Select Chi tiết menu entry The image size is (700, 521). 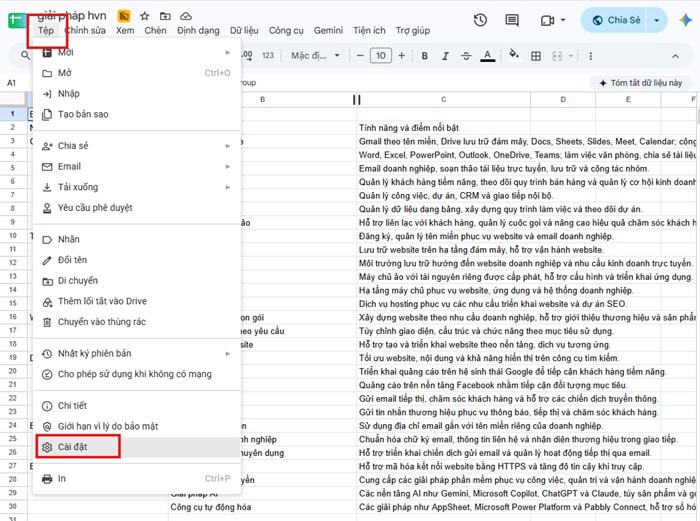pos(137,406)
